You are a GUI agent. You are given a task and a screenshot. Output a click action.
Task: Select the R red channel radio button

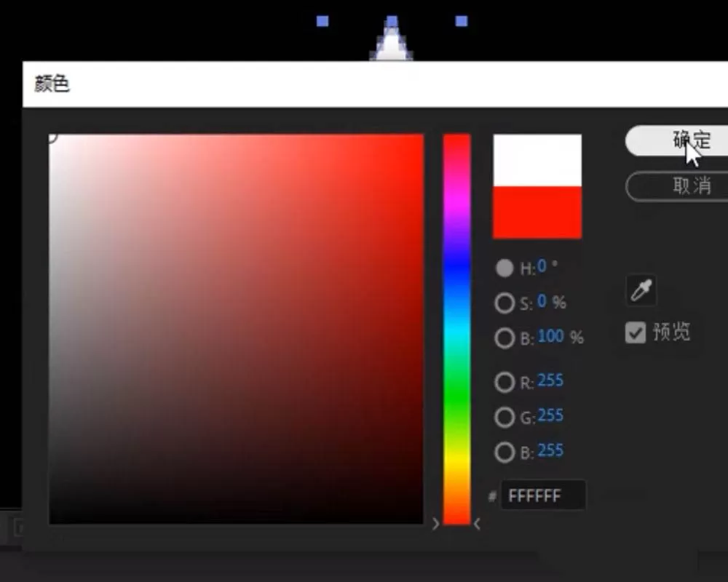505,383
